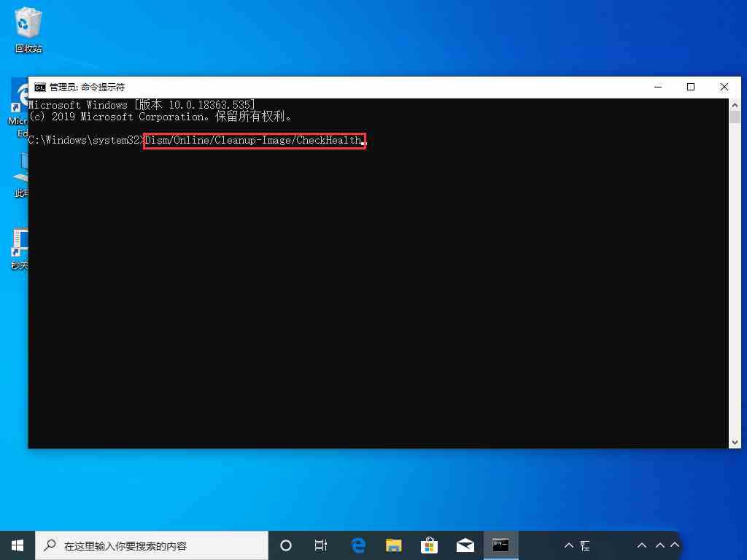Open the Recycle Bin desktop icon
This screenshot has height=560, width=747.
point(28,29)
